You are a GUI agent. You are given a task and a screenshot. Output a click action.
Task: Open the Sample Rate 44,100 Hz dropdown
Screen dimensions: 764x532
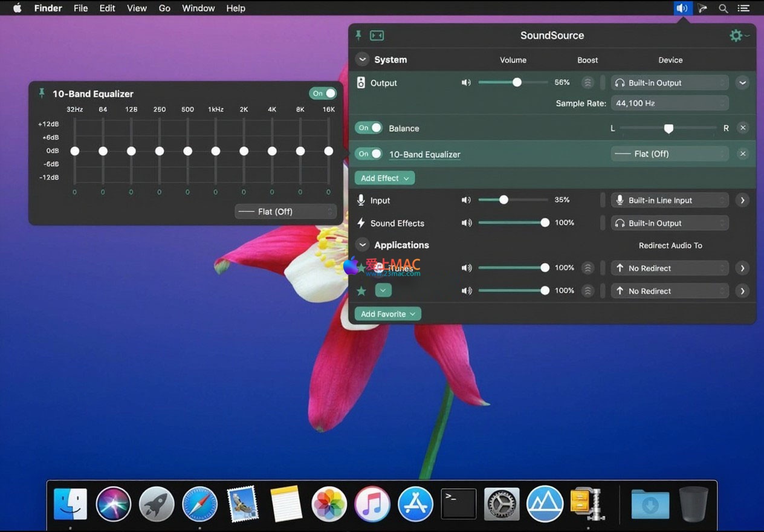[x=669, y=103]
